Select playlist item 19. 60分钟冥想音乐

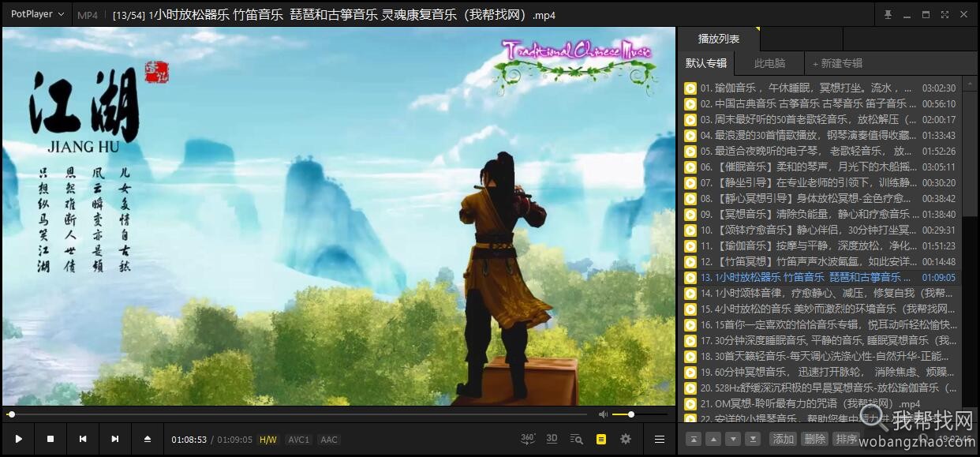pos(820,372)
